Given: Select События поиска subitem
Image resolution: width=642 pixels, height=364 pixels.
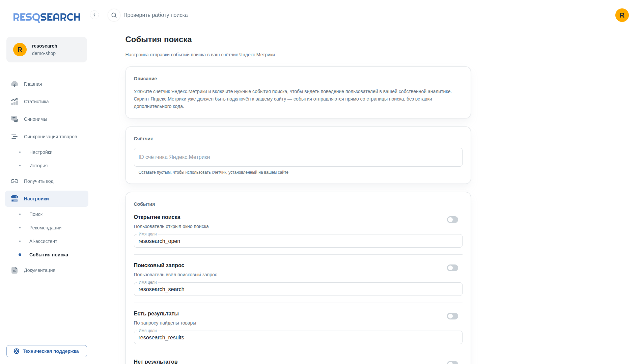Looking at the screenshot, I should pos(47,255).
